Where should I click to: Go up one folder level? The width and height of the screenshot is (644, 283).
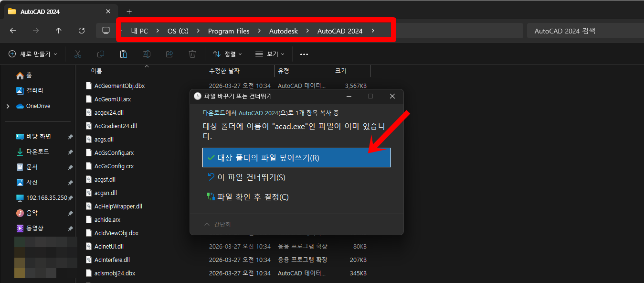(59, 31)
